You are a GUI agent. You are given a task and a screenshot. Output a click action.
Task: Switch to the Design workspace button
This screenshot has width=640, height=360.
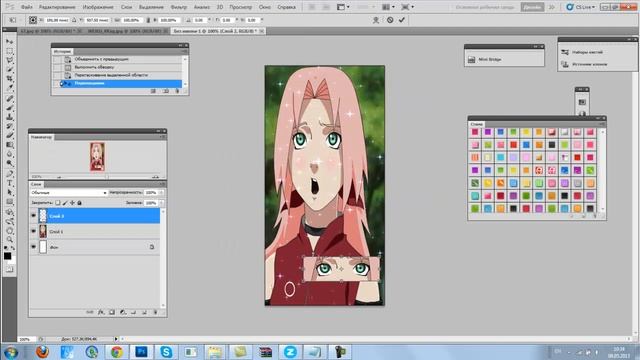tap(532, 7)
